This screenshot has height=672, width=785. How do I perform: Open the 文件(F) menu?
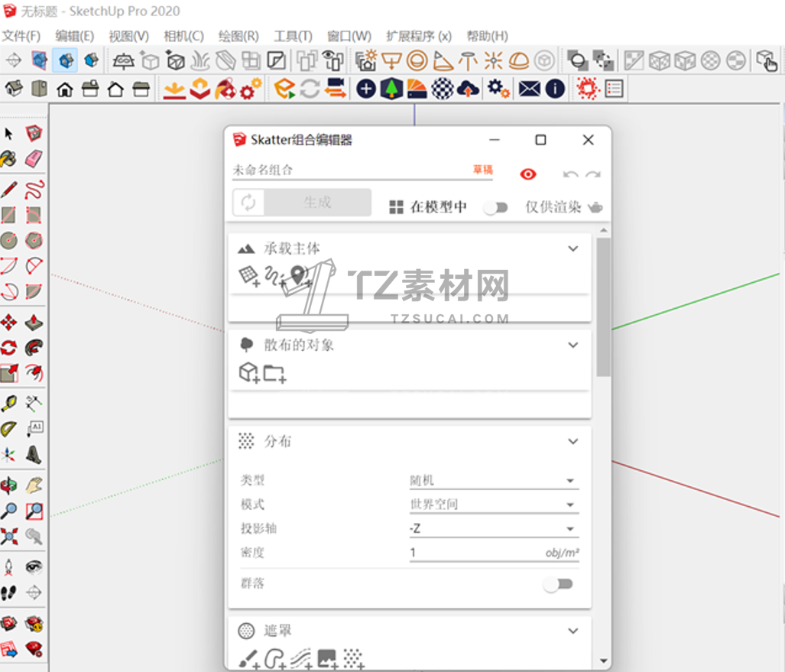[x=21, y=36]
